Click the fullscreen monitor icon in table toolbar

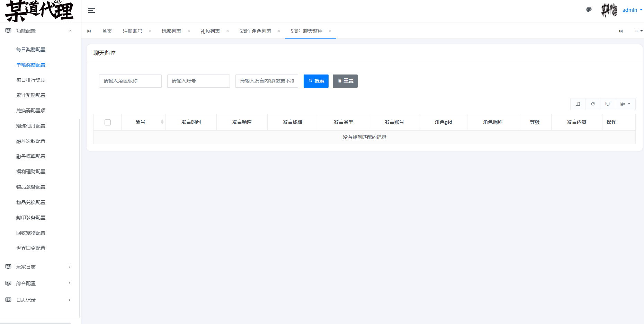[608, 104]
